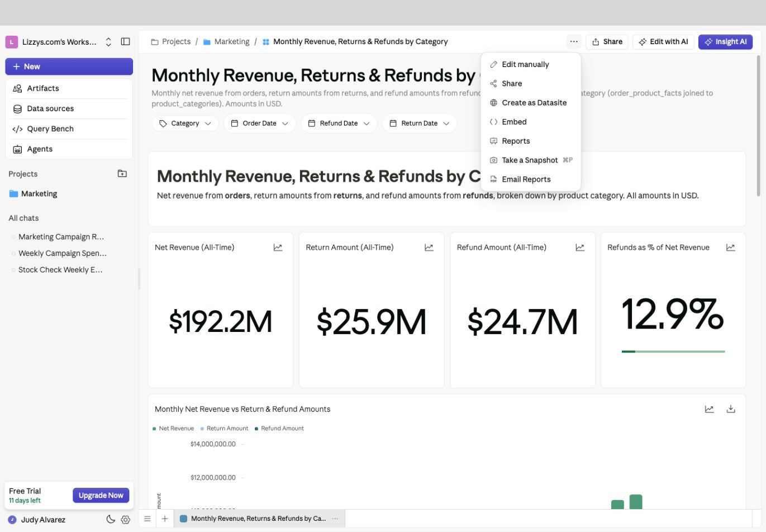Toggle dark mode moon icon
The image size is (766, 532).
[111, 520]
